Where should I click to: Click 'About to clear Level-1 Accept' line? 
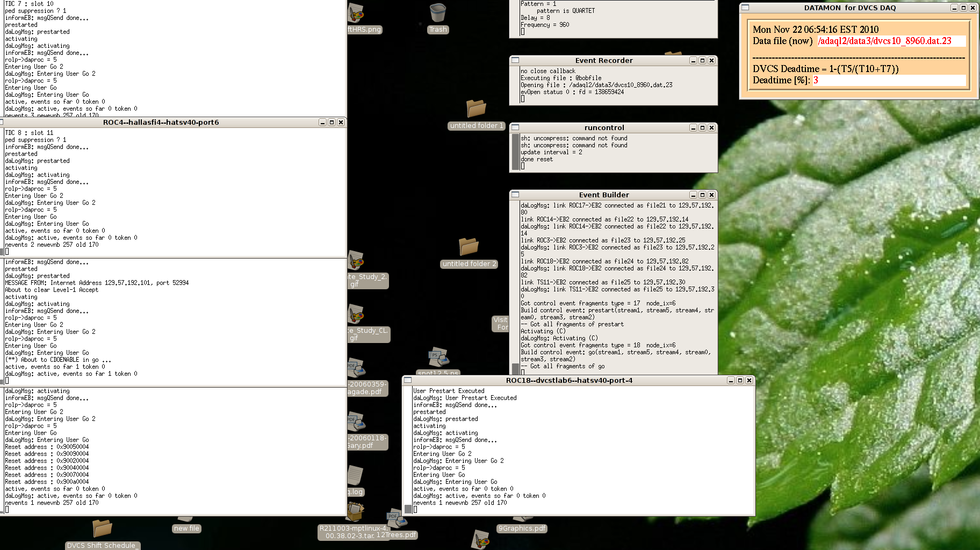[52, 290]
